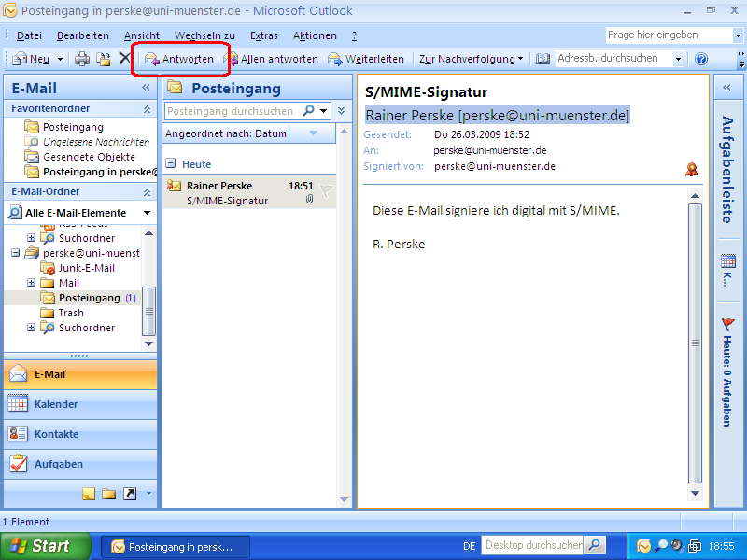Expand the Mail folder in tree
747x560 pixels.
point(32,283)
